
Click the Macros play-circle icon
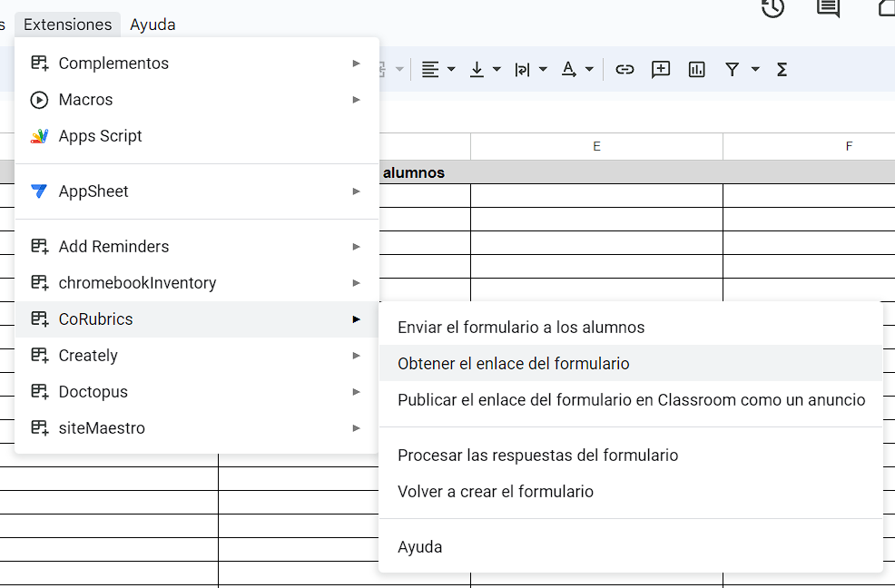click(39, 100)
